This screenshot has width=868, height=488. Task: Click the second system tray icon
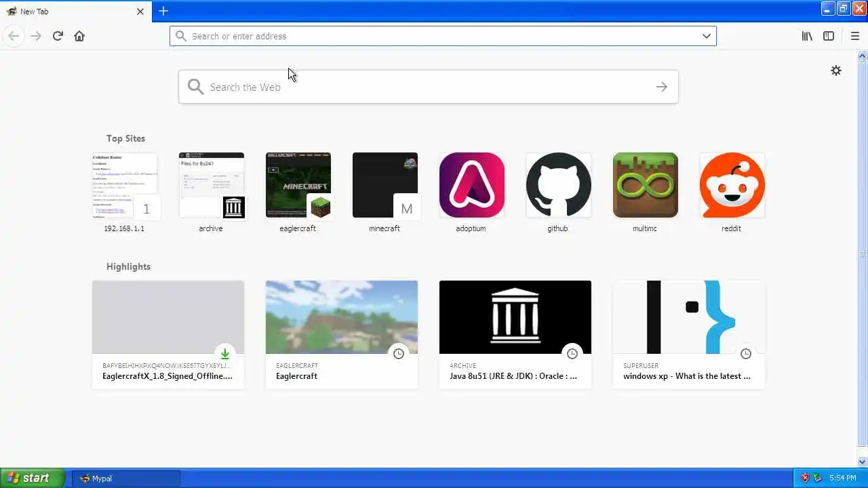coord(818,478)
